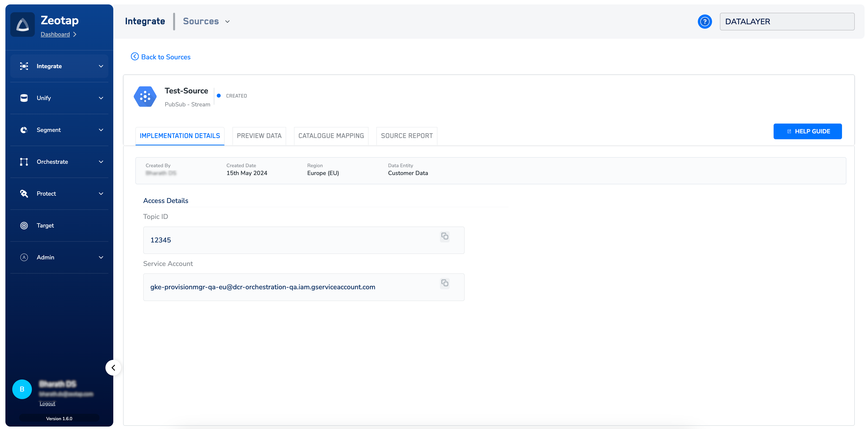Click the Help Guide button
Image resolution: width=868 pixels, height=429 pixels.
(x=808, y=131)
